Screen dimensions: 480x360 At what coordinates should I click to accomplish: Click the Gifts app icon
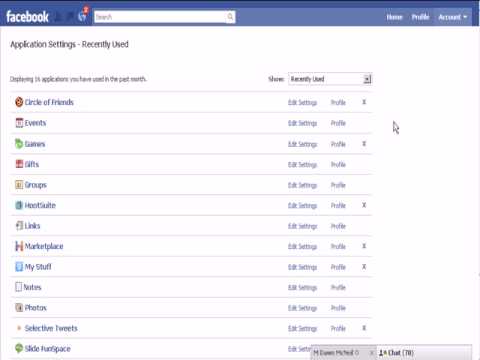pyautogui.click(x=19, y=164)
